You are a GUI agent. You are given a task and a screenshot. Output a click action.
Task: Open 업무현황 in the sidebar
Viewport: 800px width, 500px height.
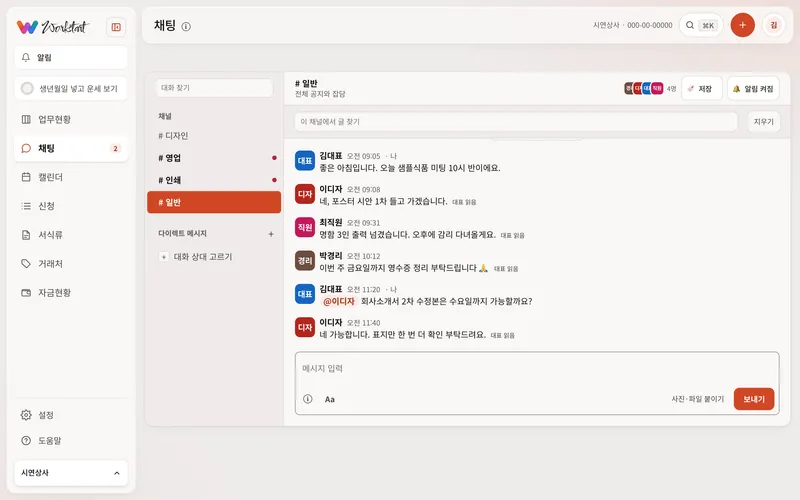click(71, 119)
